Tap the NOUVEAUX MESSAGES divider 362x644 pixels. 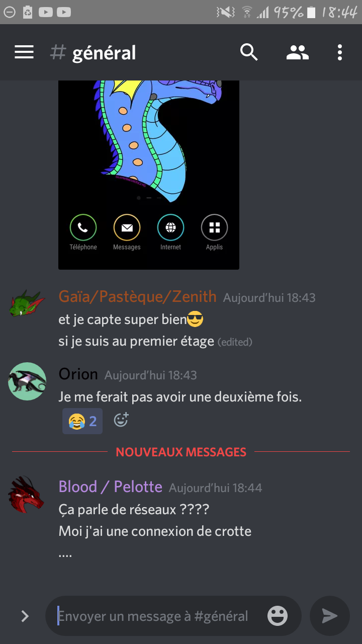pyautogui.click(x=181, y=452)
